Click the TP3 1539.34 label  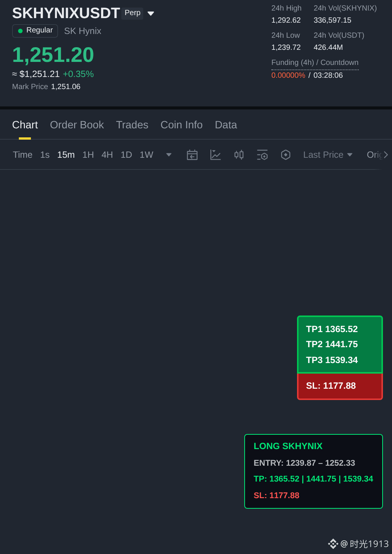pyautogui.click(x=332, y=360)
